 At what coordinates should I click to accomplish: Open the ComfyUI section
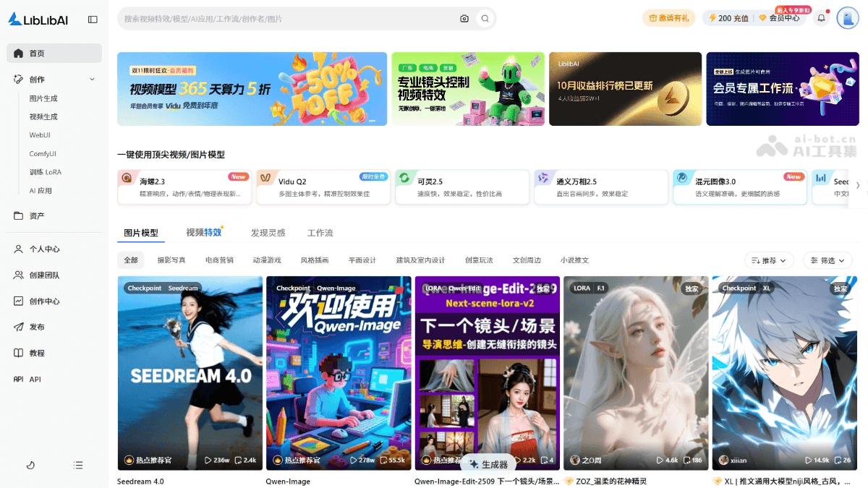[x=45, y=153]
